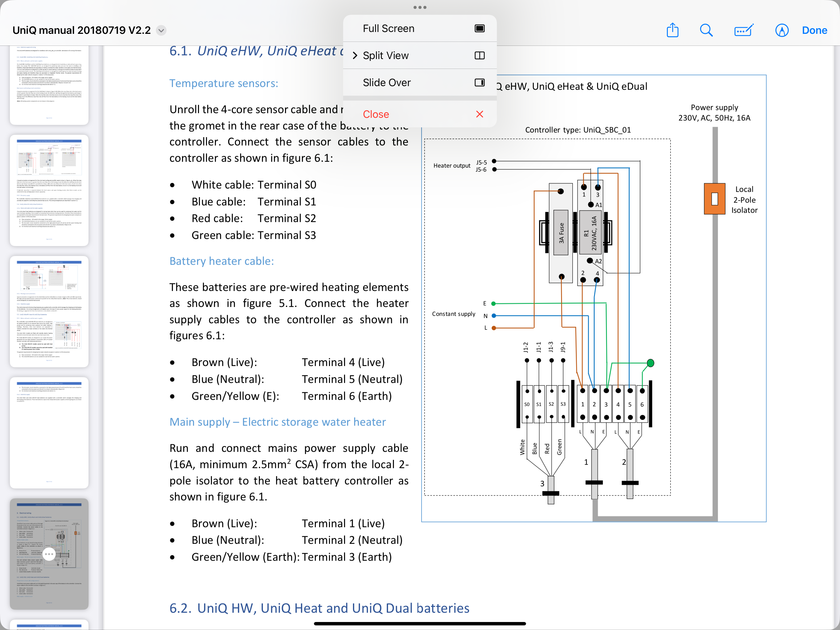This screenshot has height=630, width=840.
Task: Choose the Slide Over menu entry
Action: click(x=420, y=82)
